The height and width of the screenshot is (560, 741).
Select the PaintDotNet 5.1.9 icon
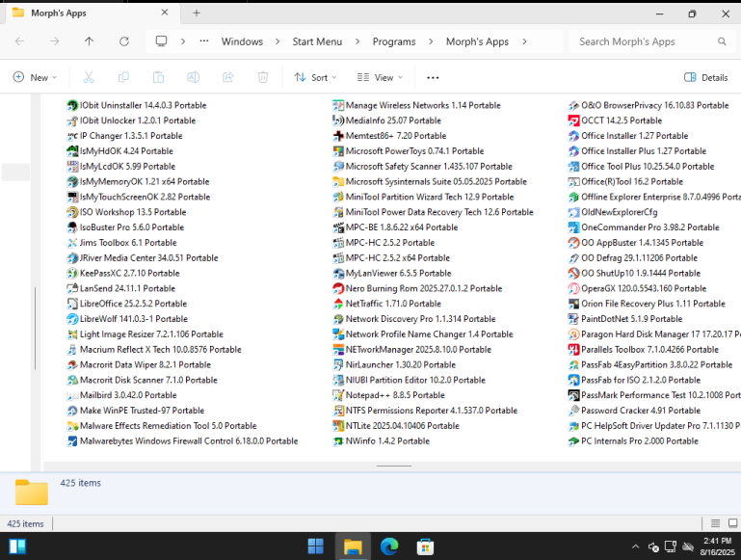(573, 319)
